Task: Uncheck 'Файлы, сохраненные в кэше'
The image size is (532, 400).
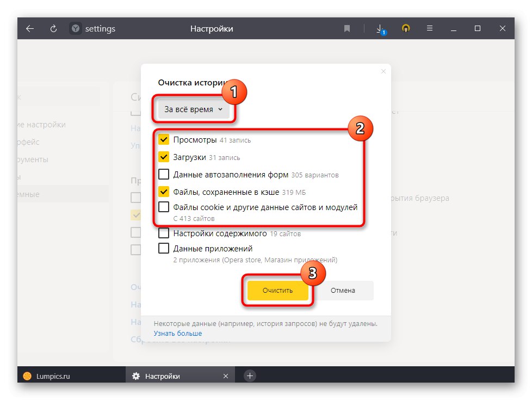Action: [164, 192]
